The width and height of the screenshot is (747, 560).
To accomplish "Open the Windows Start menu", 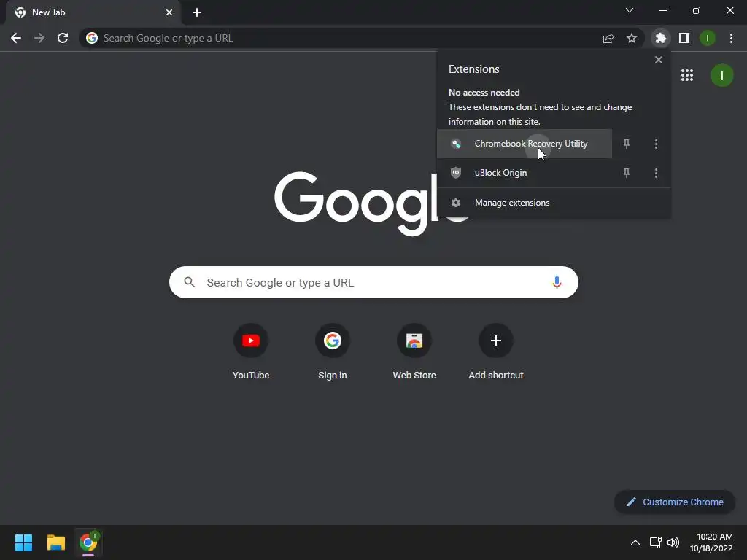I will click(23, 542).
